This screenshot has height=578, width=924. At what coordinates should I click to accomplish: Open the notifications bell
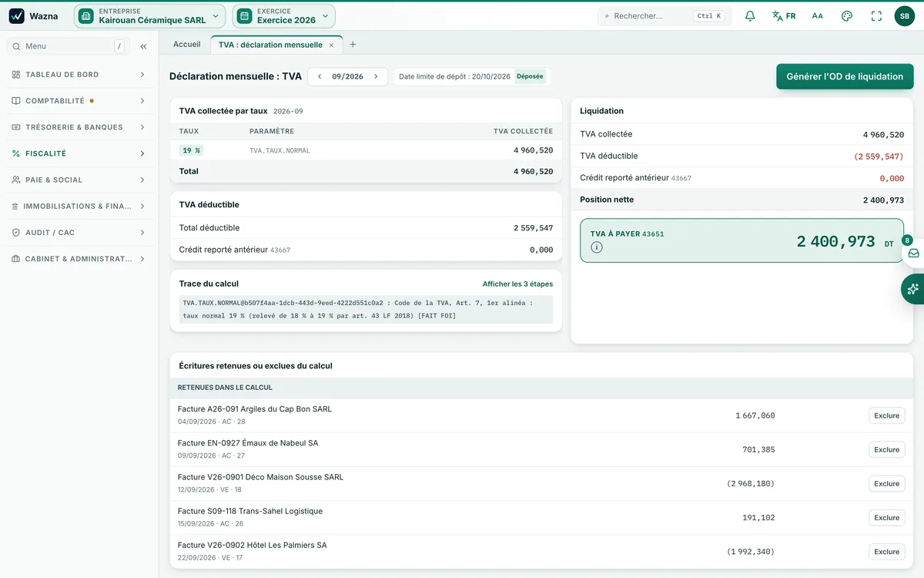[x=750, y=15]
